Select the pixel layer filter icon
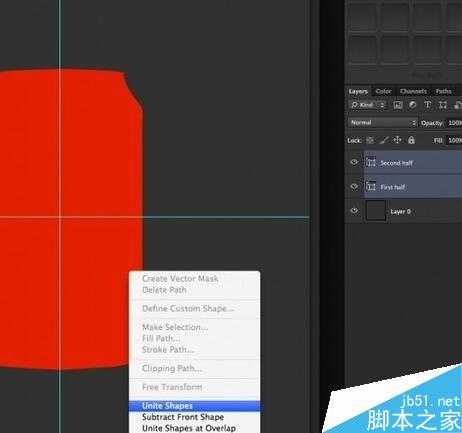Screen dimensions: 462x433 coord(397,105)
